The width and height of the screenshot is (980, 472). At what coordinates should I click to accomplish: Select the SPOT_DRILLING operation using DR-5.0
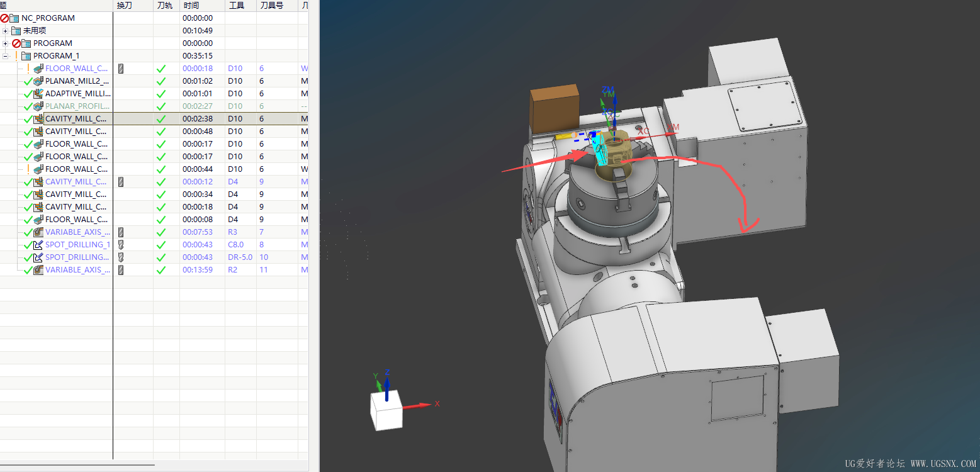pyautogui.click(x=77, y=257)
